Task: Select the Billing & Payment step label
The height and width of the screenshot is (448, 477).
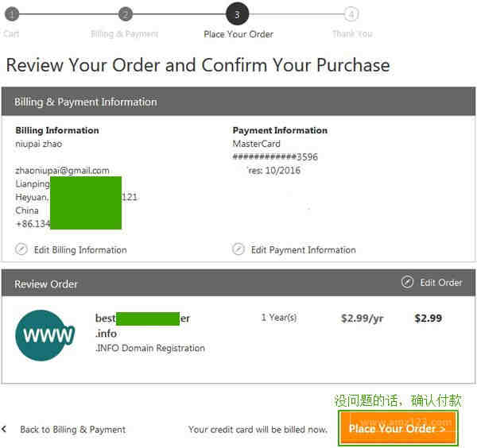Action: pos(125,34)
